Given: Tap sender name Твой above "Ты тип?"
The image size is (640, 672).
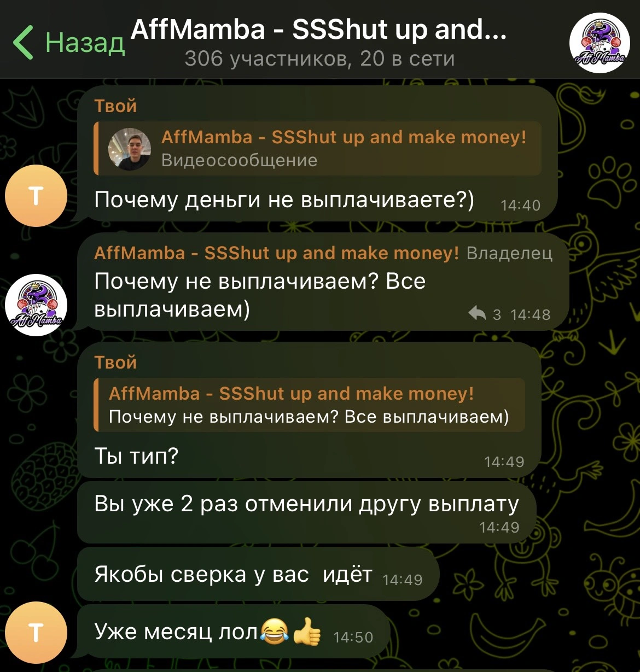Looking at the screenshot, I should [x=115, y=362].
